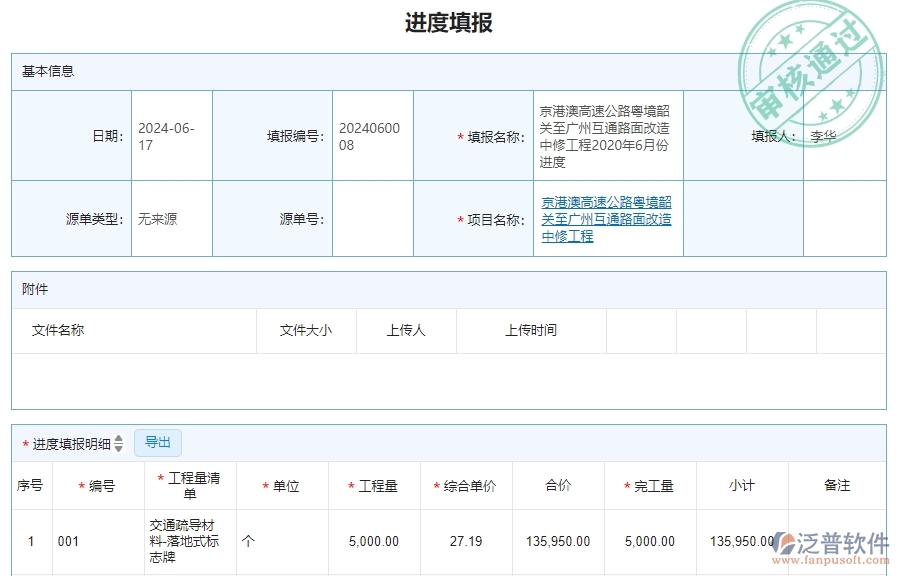Viewport: 900px width, 576px height.
Task: Click the 文件名称 column header
Action: [59, 331]
